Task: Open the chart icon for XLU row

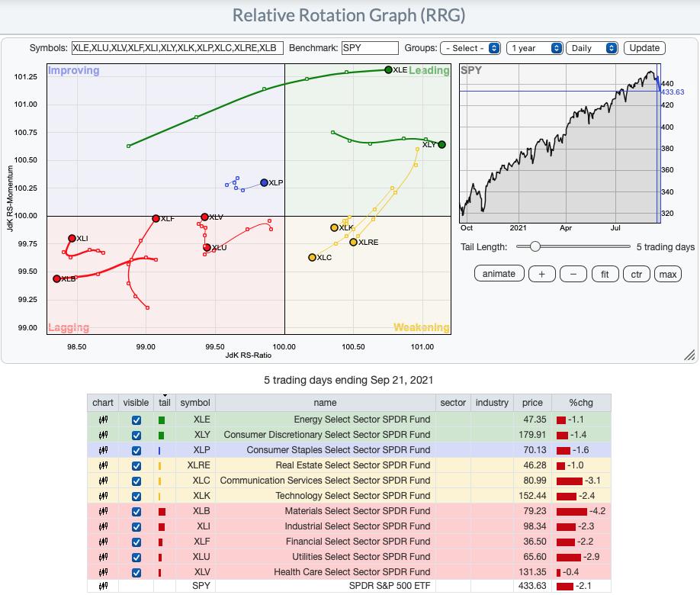Action: click(x=103, y=557)
